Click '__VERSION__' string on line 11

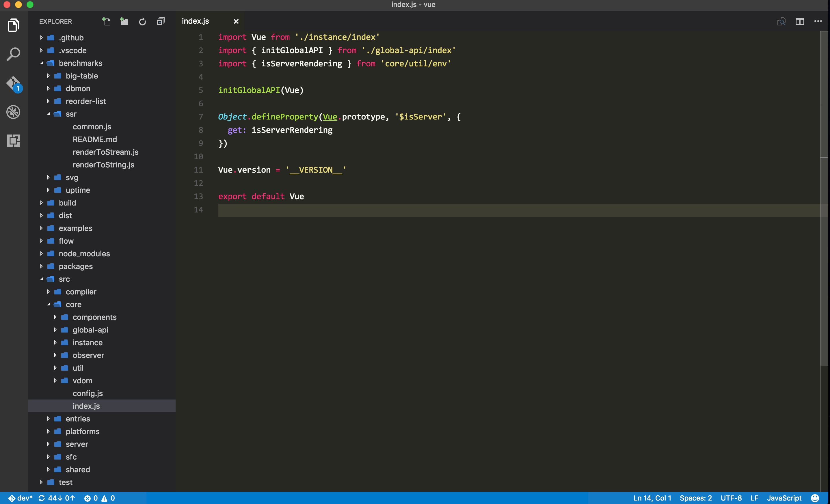pos(316,170)
